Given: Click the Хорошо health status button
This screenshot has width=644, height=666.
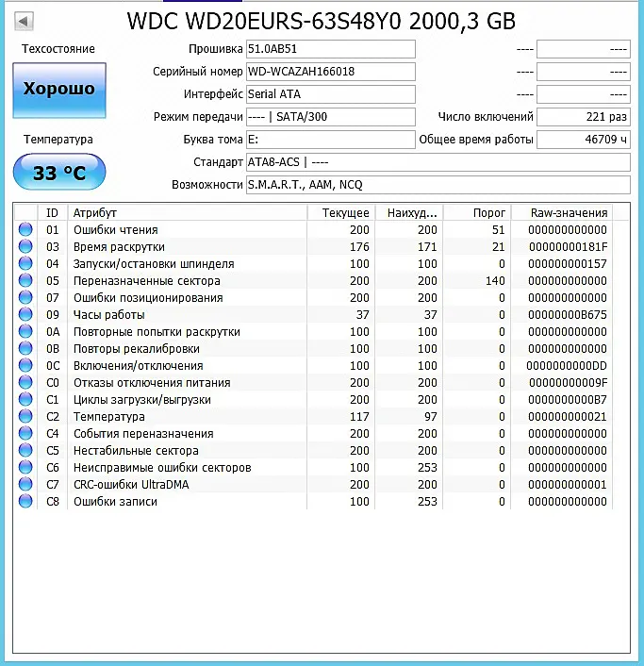Looking at the screenshot, I should coord(59,90).
